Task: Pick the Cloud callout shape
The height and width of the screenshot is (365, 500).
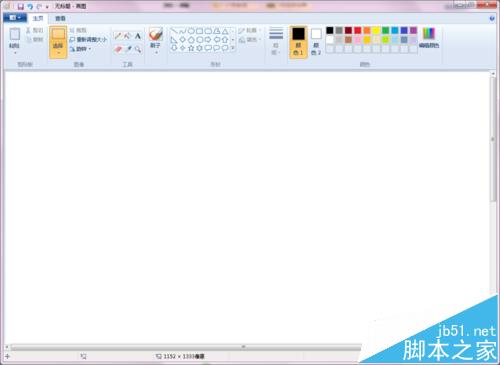Action: coord(226,48)
